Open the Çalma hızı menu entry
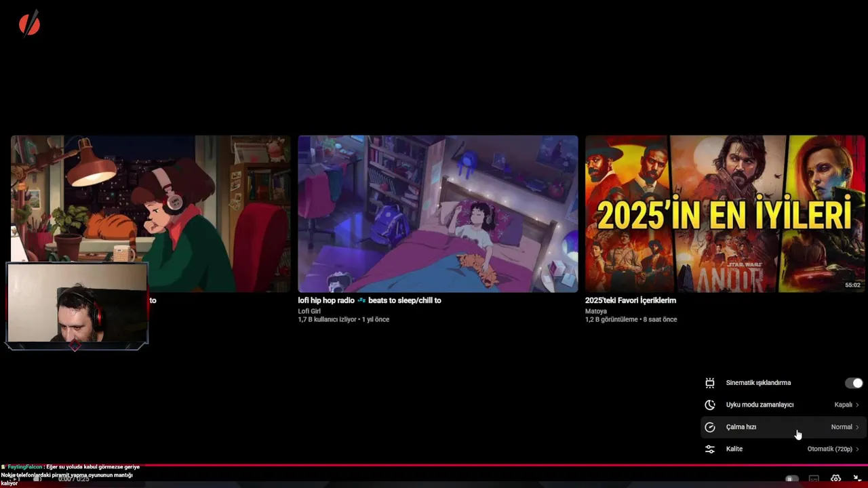The image size is (868, 488). point(782,427)
